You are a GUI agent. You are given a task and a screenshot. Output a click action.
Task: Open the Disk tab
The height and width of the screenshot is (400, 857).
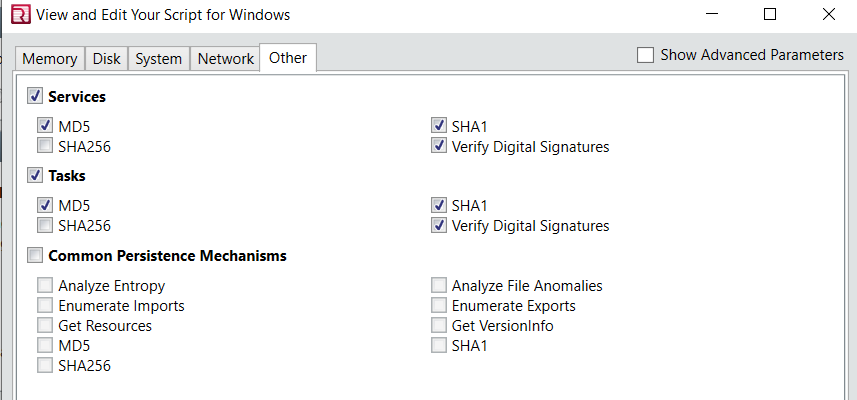tap(107, 58)
